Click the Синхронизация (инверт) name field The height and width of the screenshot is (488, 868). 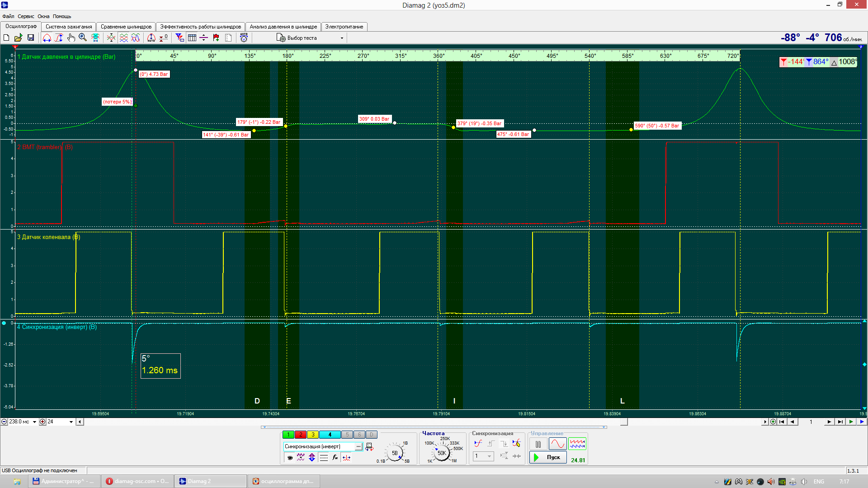tap(319, 446)
